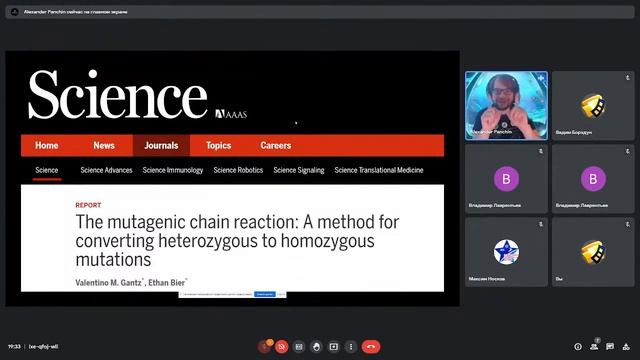Open the three-dot more options menu
The height and width of the screenshot is (360, 640).
(351, 347)
